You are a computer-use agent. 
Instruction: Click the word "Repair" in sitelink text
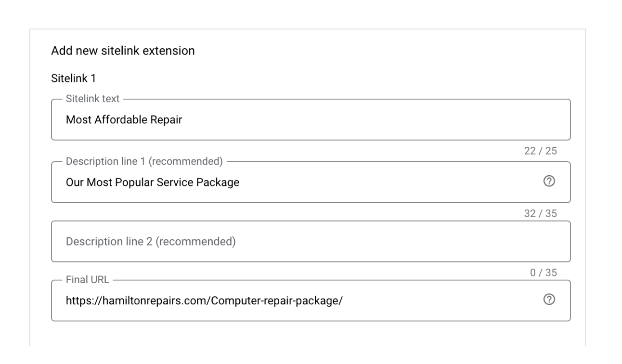[x=168, y=120]
